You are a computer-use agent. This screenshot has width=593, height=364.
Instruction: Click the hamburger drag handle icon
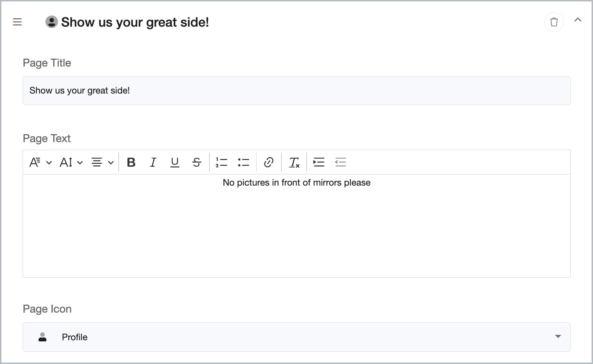pyautogui.click(x=17, y=22)
